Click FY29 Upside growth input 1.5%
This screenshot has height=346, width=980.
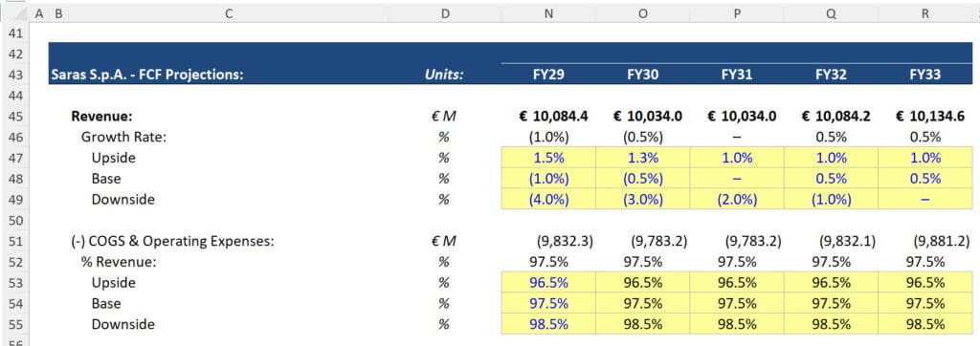coord(548,158)
